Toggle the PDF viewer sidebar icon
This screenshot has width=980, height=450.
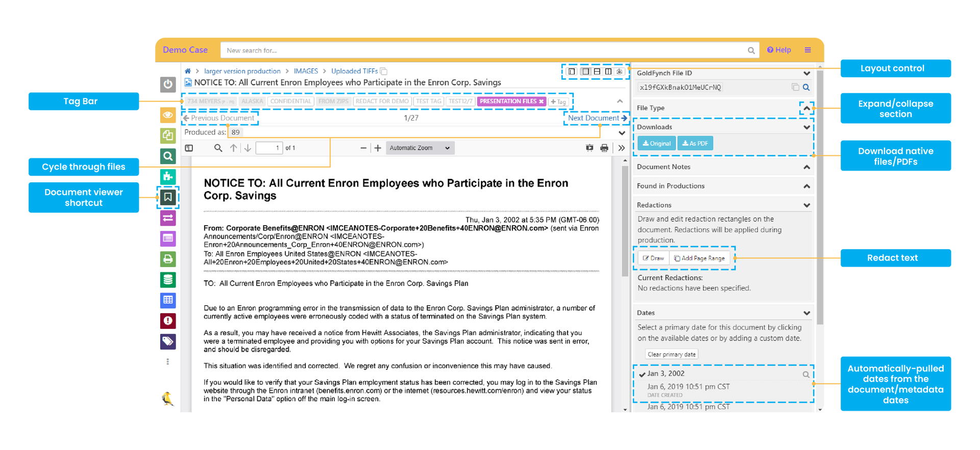189,148
